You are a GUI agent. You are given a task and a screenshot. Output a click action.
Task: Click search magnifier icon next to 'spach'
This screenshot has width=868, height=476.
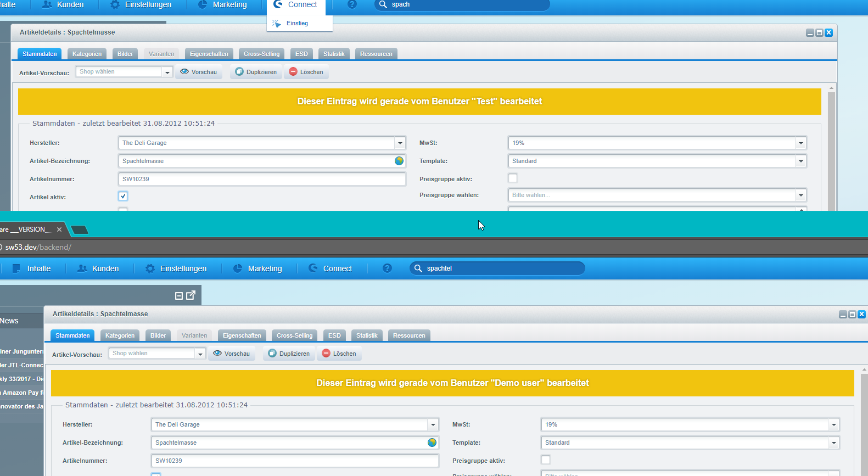point(383,4)
